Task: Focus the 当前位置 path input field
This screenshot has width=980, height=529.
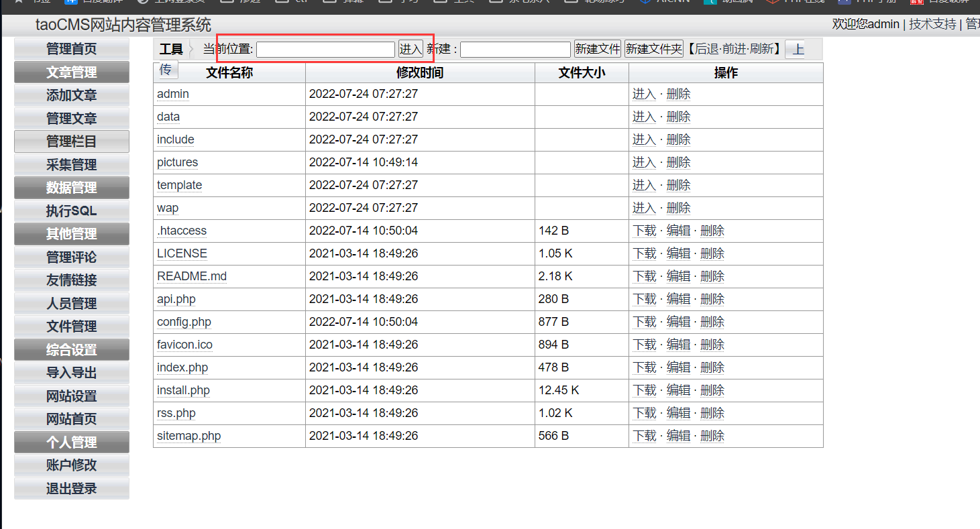Action: pyautogui.click(x=325, y=50)
